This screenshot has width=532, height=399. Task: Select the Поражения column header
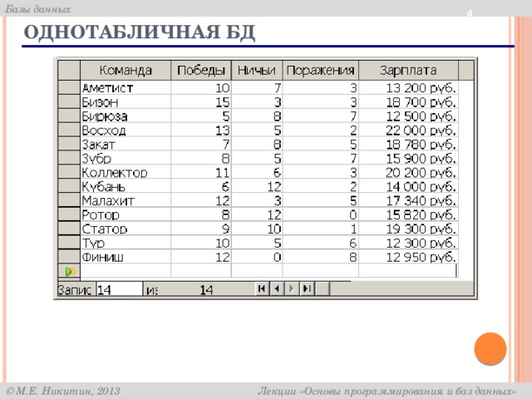pos(321,70)
